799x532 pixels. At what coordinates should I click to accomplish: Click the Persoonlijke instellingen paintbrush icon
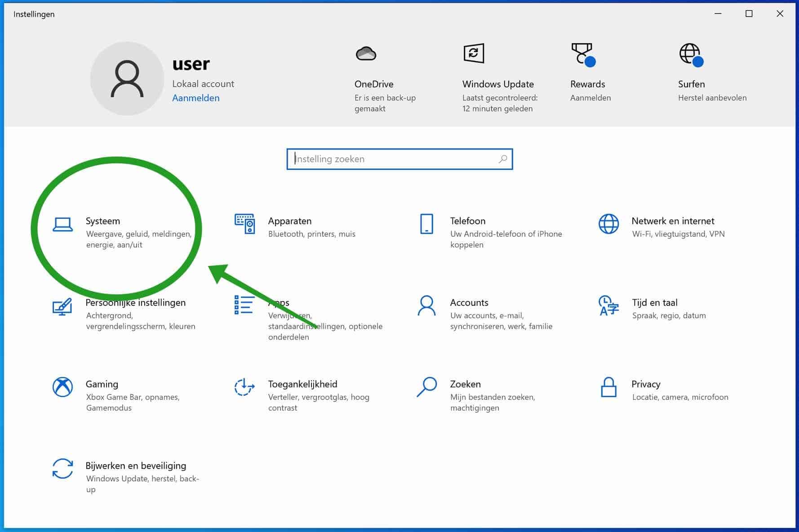click(x=62, y=306)
